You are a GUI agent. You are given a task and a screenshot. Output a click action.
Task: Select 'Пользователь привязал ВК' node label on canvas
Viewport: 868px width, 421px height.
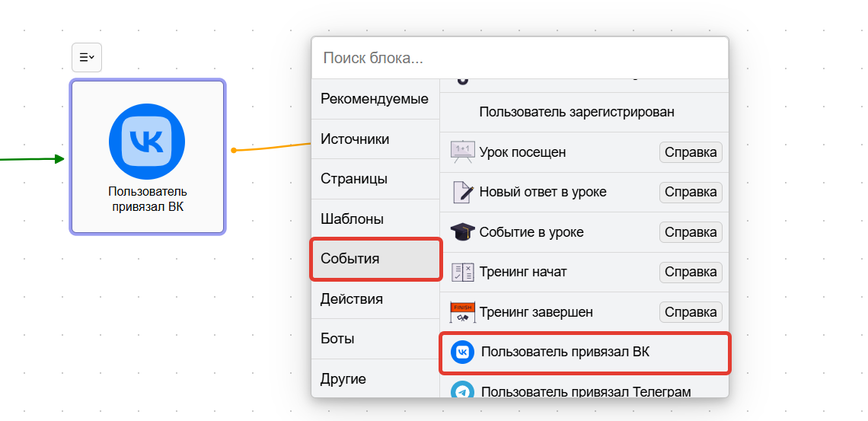click(147, 199)
